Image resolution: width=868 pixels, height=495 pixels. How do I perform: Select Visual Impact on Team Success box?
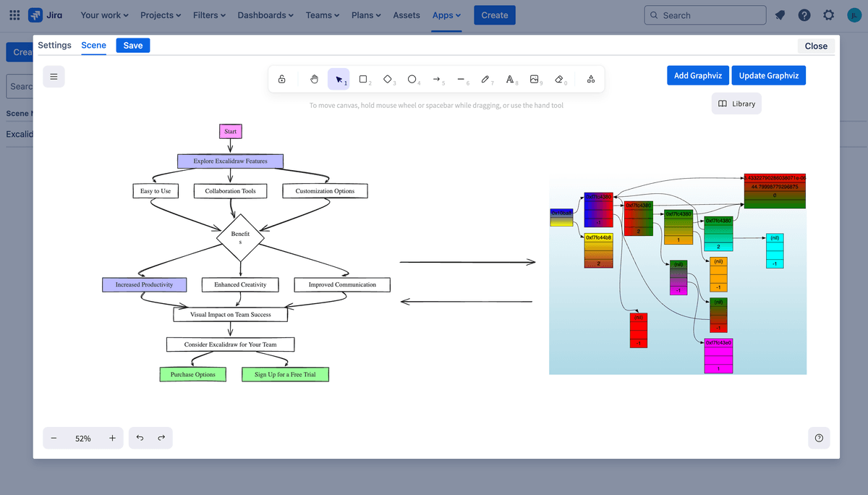[231, 315]
